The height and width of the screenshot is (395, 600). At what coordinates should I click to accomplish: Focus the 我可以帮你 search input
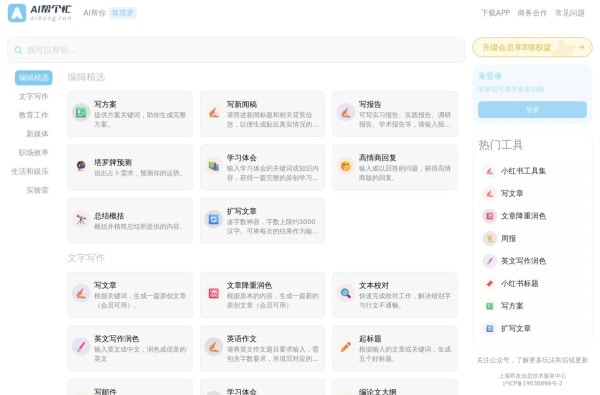(x=236, y=50)
